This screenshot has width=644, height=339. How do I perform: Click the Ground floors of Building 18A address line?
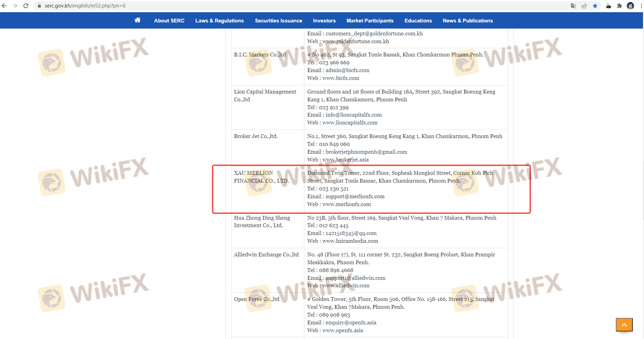pos(401,96)
